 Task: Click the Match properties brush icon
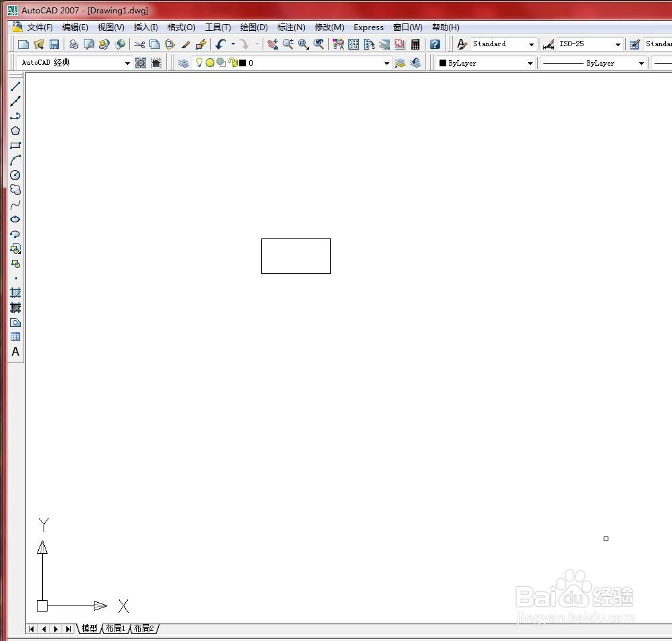click(x=185, y=44)
